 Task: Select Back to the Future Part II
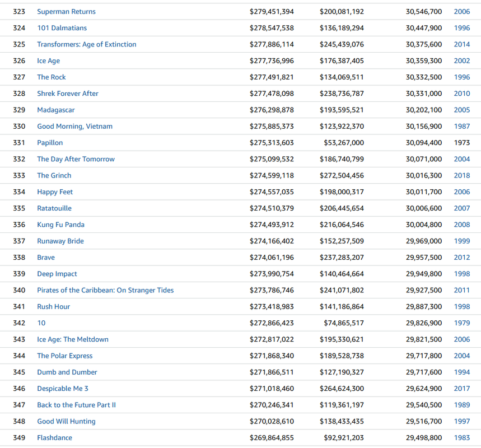click(76, 405)
